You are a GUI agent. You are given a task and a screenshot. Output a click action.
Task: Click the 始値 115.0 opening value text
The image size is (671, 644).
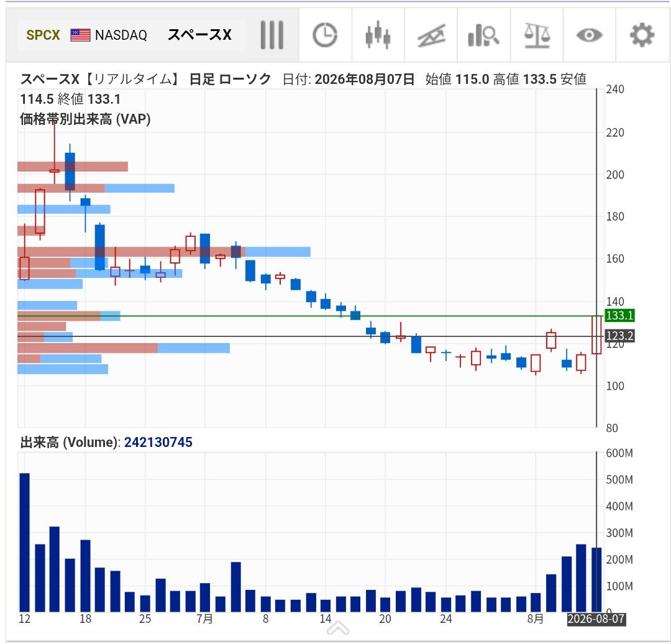pyautogui.click(x=457, y=79)
